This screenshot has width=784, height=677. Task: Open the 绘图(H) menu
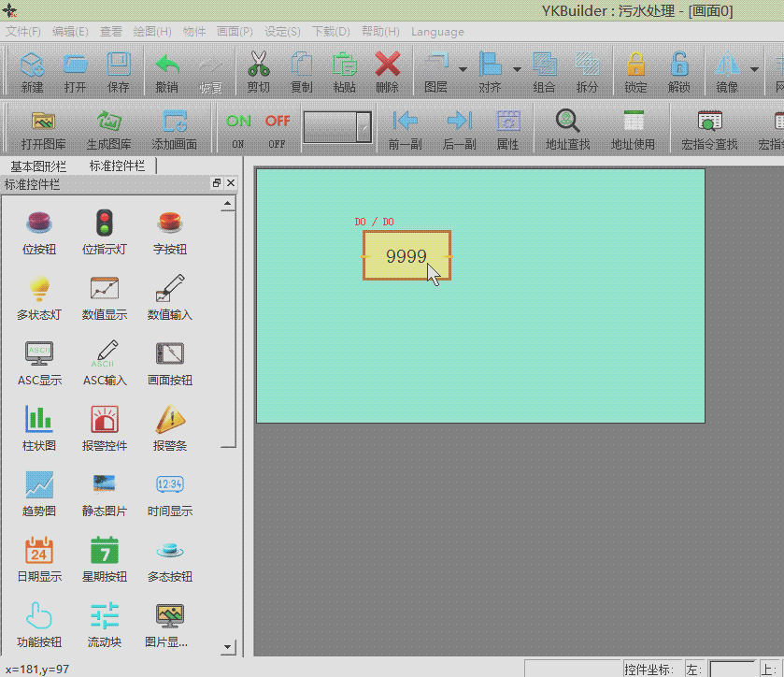coord(151,31)
